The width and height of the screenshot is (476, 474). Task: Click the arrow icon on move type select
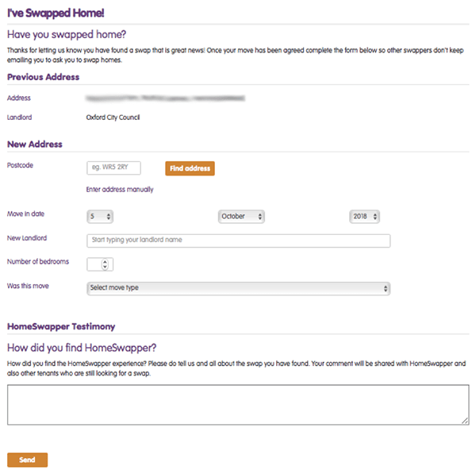[386, 288]
